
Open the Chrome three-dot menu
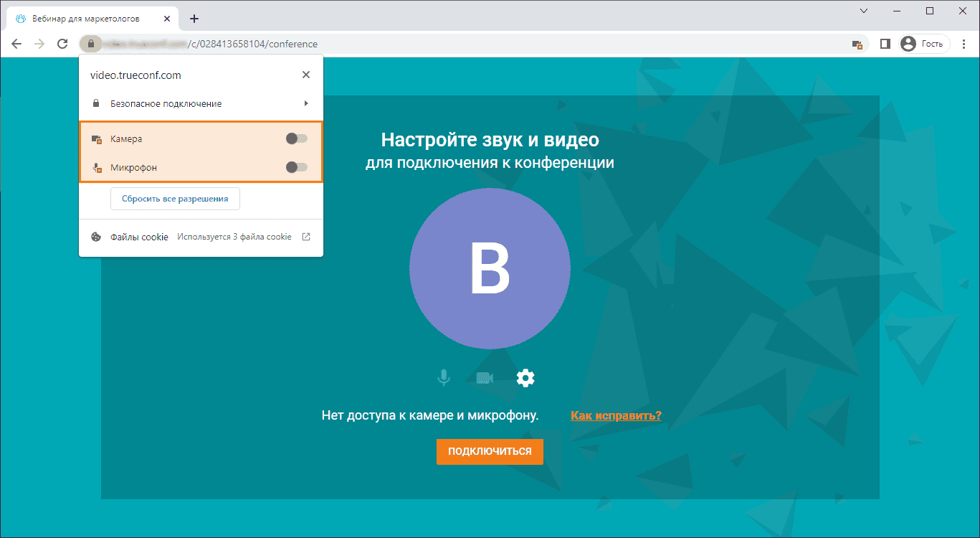pyautogui.click(x=964, y=44)
